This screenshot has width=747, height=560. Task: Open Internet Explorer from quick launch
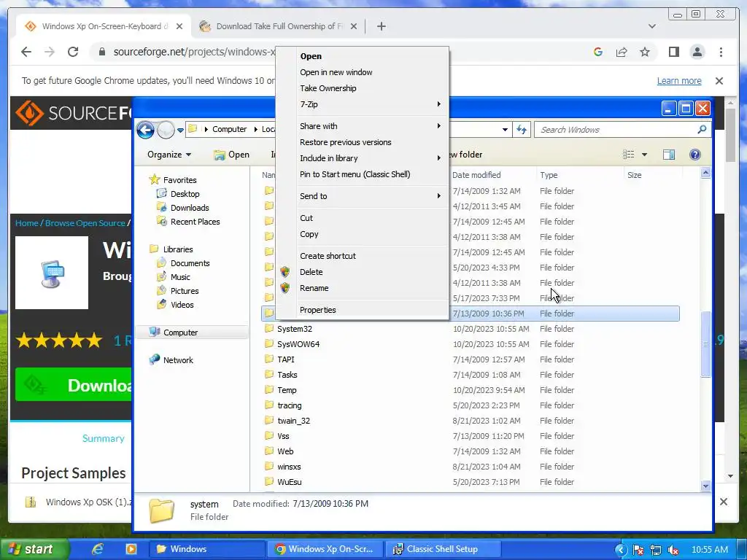click(98, 549)
